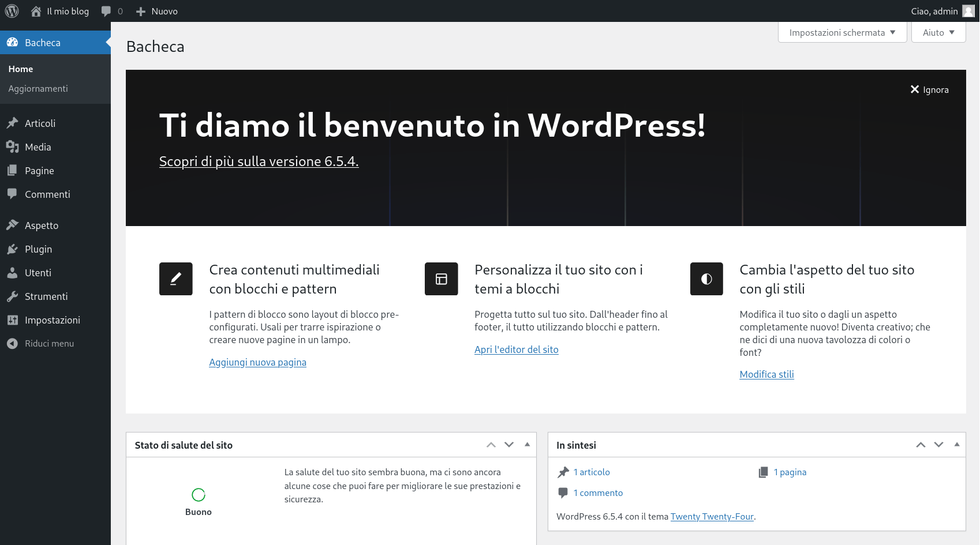Move Stato di salute panel up

tap(491, 445)
